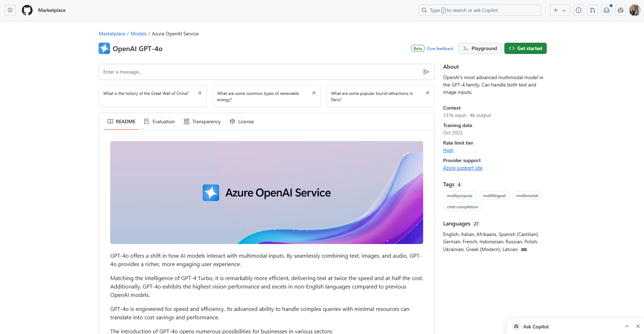Image resolution: width=644 pixels, height=334 pixels.
Task: Click the Give feedback link
Action: pos(440,49)
